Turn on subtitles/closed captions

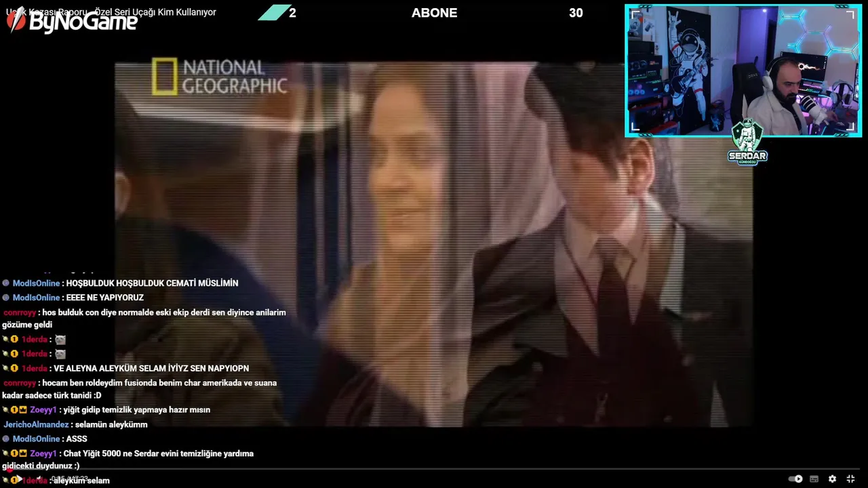(x=814, y=479)
